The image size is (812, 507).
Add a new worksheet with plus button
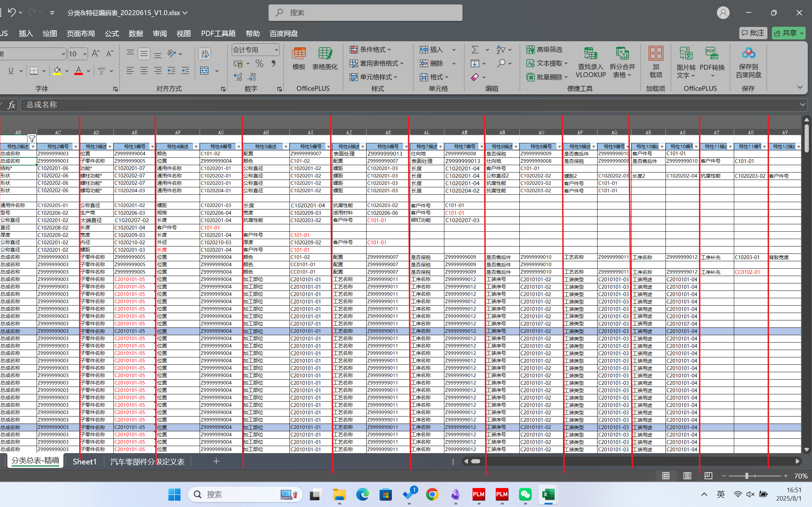(216, 461)
